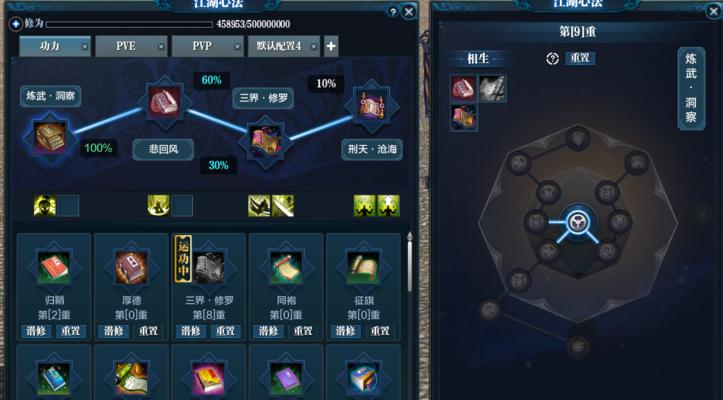Viewport: 723px width, 400px height.
Task: Close the PVE configuration tab
Action: 160,46
